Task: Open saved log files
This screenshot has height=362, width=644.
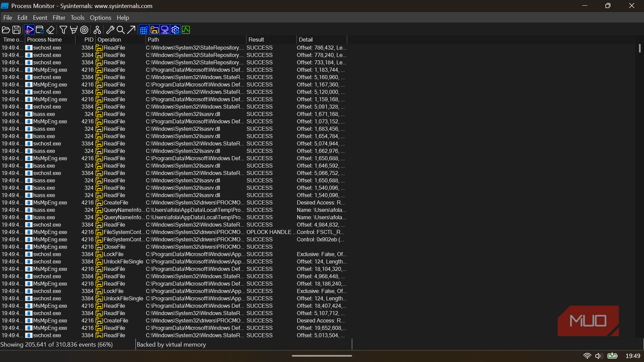Action: pyautogui.click(x=6, y=30)
